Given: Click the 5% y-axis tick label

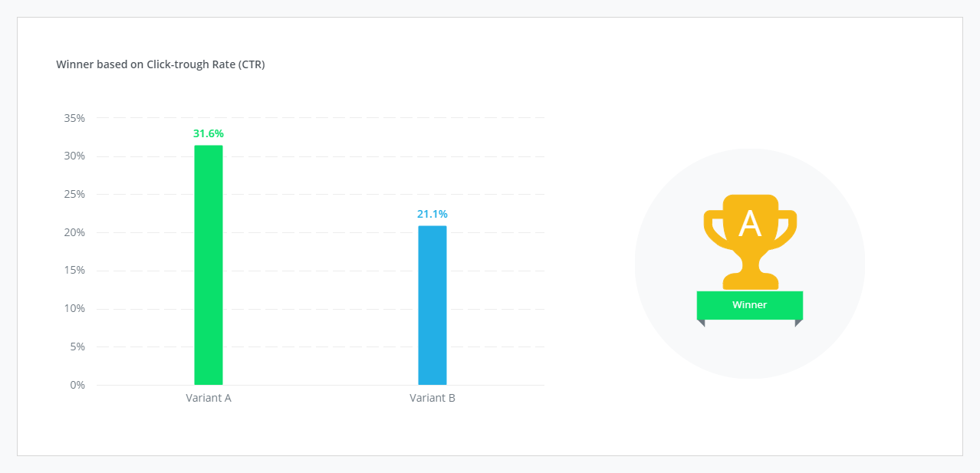Looking at the screenshot, I should 77,347.
